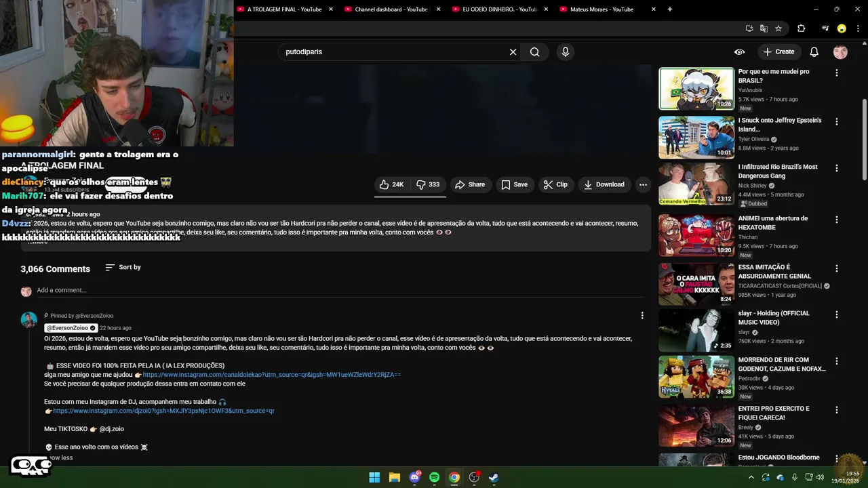868x488 pixels.
Task: Download the video
Action: [x=604, y=184]
